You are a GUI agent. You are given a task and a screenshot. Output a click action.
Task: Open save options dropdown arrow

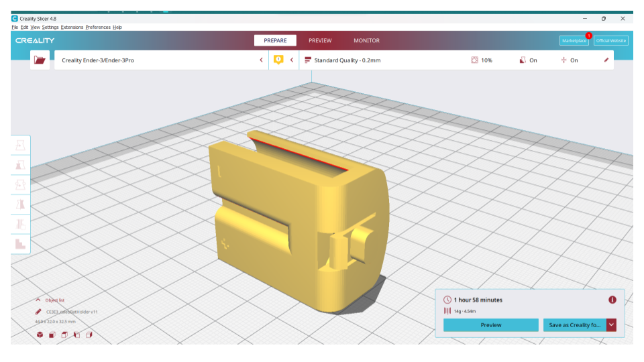point(612,325)
